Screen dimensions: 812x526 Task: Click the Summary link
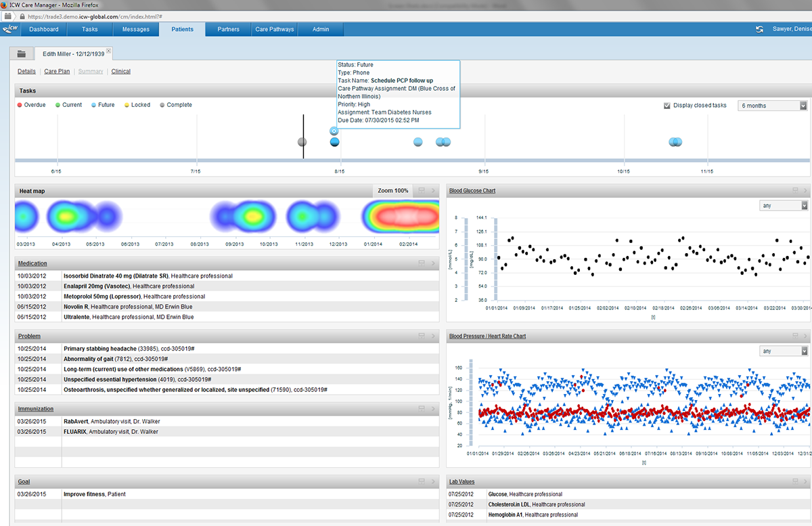(91, 71)
